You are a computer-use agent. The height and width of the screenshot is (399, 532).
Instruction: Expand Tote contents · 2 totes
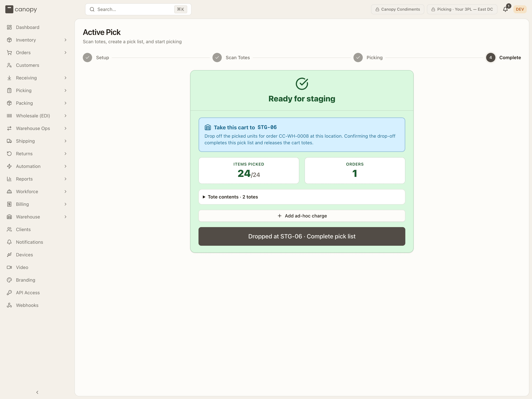tap(302, 197)
